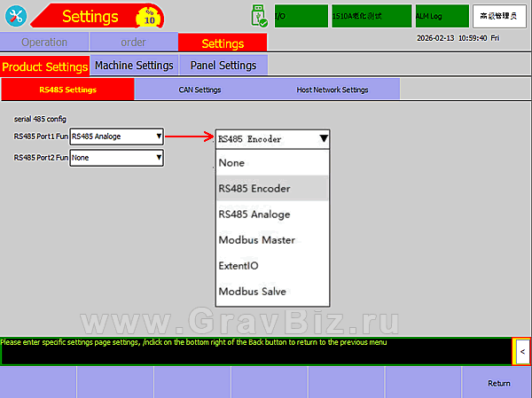532x398 pixels.
Task: Expand the RS485 Port2 Fun dropdown
Action: 116,158
